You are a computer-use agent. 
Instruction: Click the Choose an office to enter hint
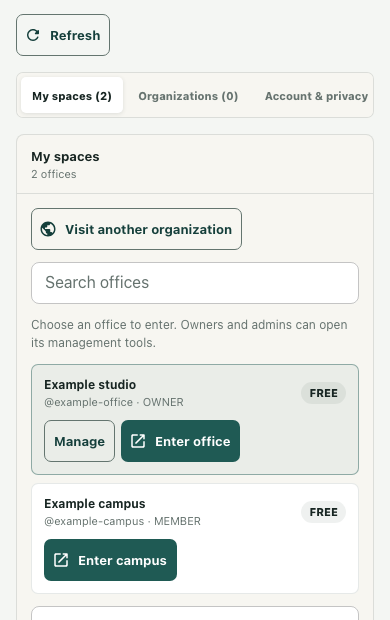point(189,334)
